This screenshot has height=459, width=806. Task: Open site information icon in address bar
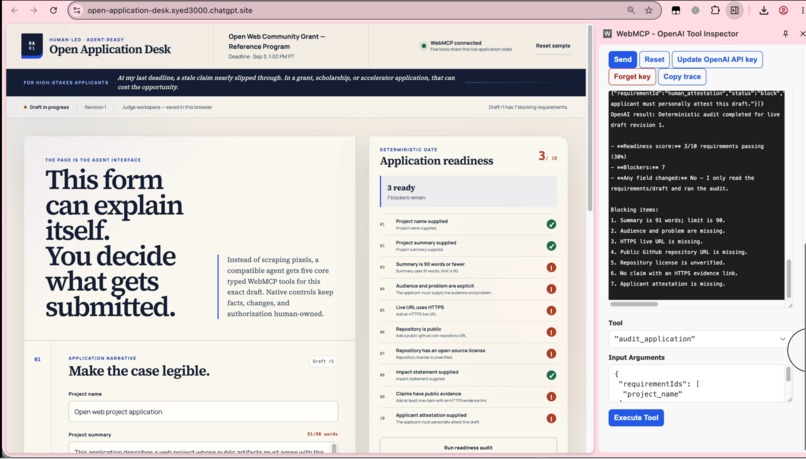click(x=77, y=10)
